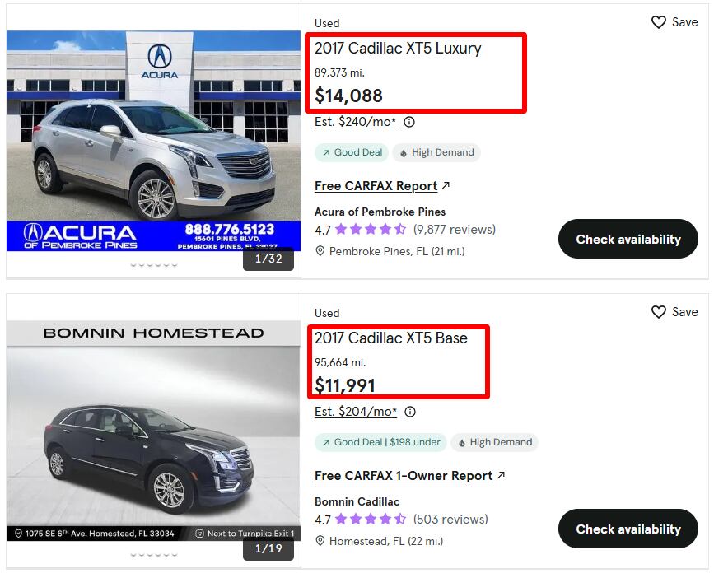
Task: Click the Good Deal $198 under badge
Action: click(x=380, y=442)
